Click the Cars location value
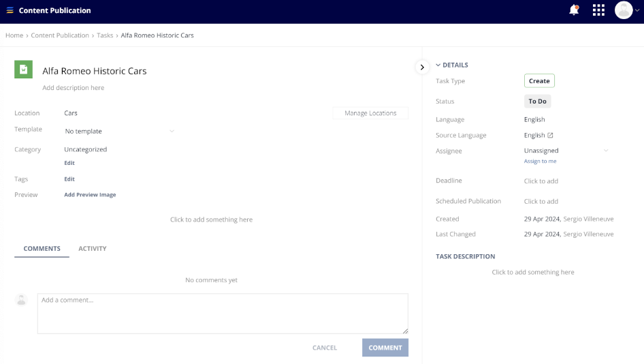This screenshot has width=644, height=364. point(71,113)
